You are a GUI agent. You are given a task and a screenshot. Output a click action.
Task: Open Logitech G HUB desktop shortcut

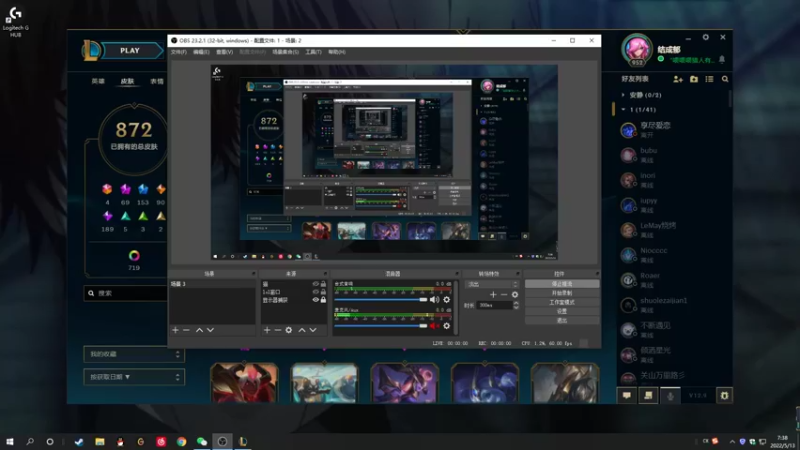[15, 20]
